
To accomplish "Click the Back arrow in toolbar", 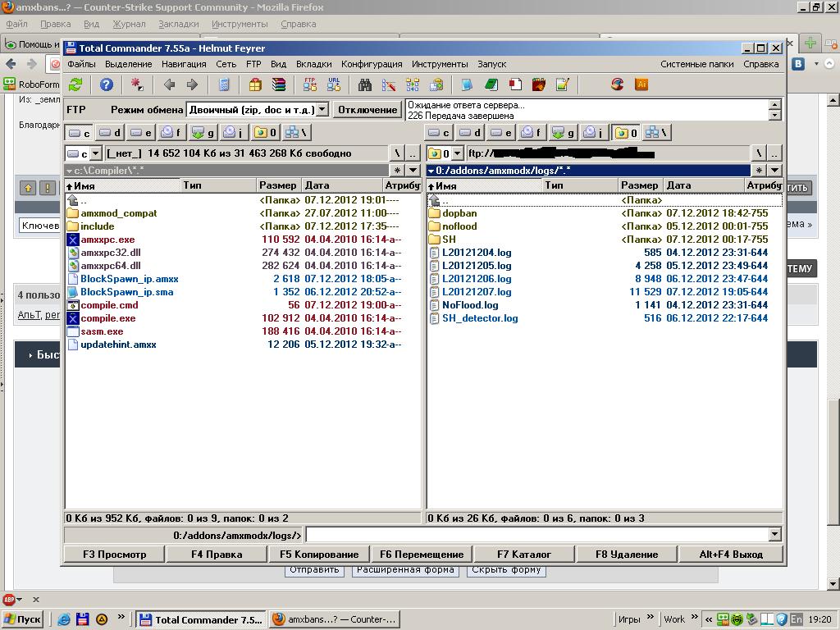I will 169,84.
